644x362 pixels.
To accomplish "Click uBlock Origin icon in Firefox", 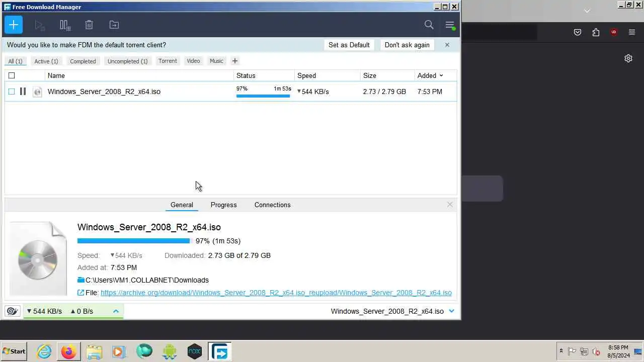I will click(613, 32).
